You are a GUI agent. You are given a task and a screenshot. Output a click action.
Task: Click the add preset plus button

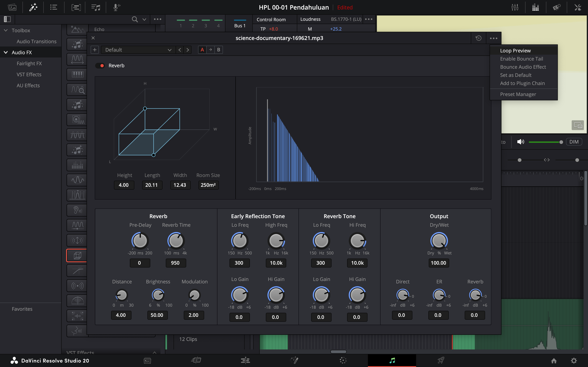95,50
